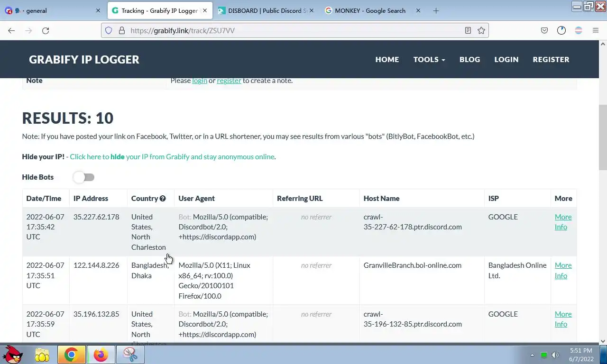The image size is (607, 364).
Task: Open the REGISTER nav item
Action: 551,59
